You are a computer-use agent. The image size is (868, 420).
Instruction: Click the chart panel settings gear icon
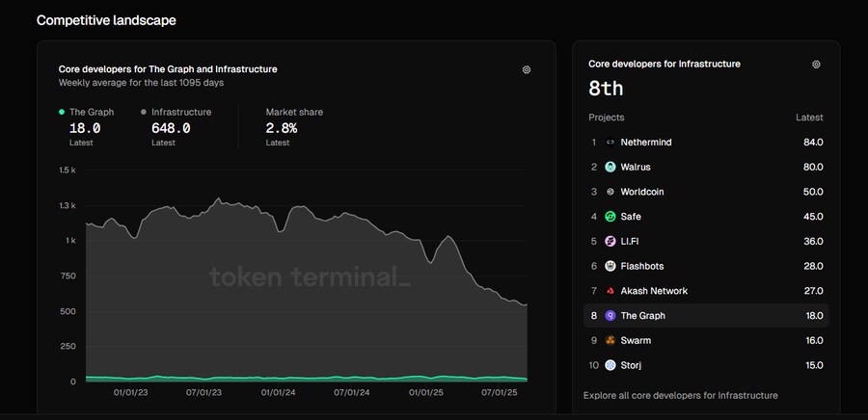coord(526,69)
